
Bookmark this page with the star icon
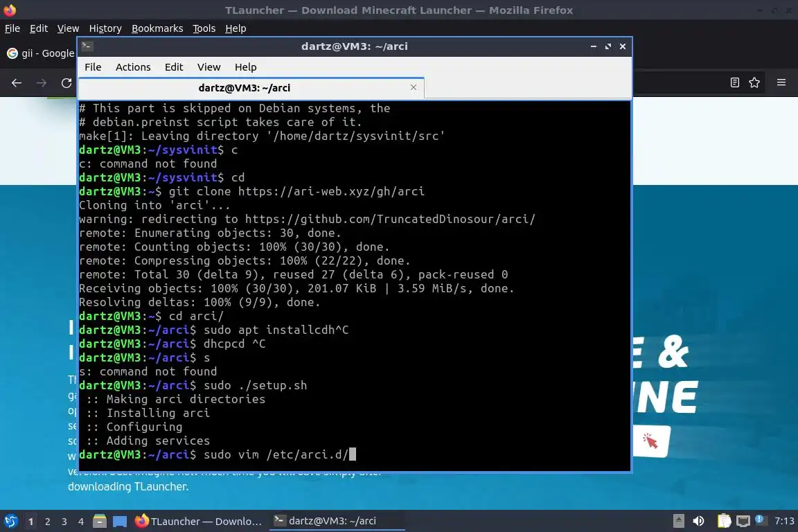tap(754, 82)
